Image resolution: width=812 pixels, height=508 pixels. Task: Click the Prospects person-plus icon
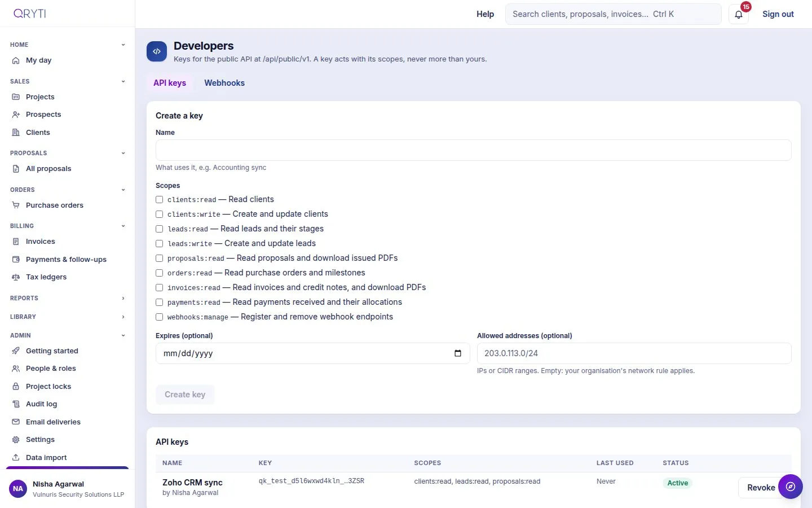[16, 115]
